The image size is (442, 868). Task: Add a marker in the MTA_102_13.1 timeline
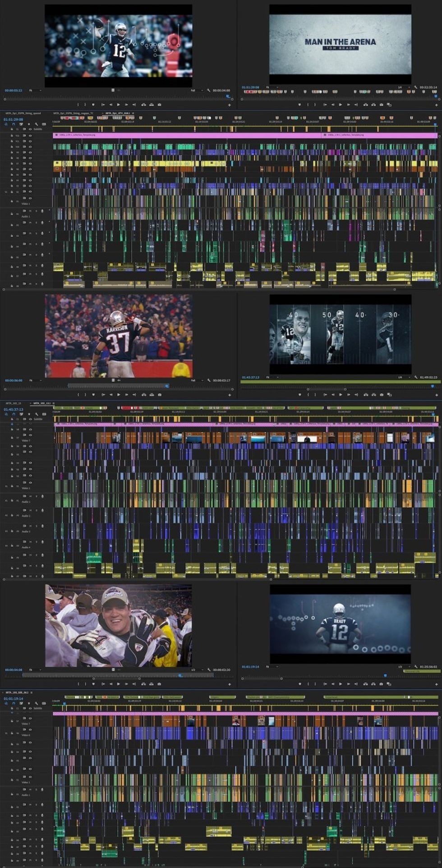(x=28, y=414)
